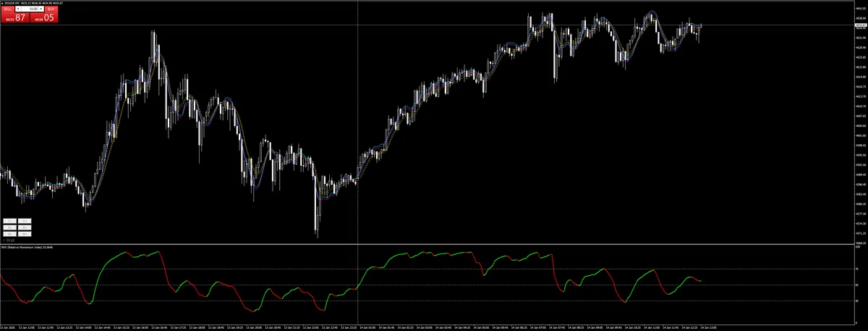Collapse the one-click trading panel triangle
This screenshot has width=868, height=331.
point(2,3)
